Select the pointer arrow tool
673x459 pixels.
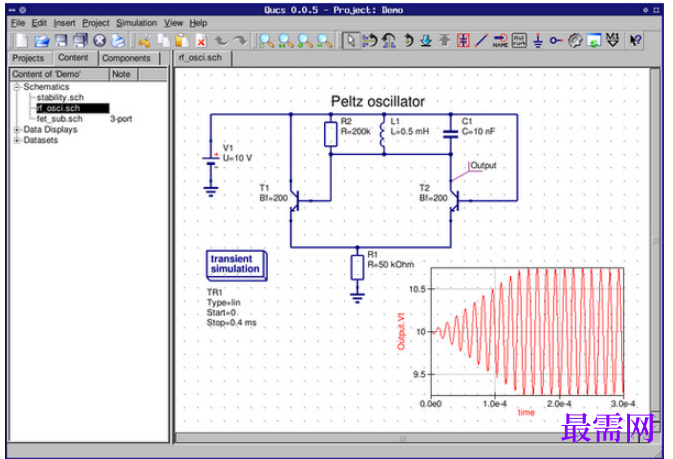(351, 40)
